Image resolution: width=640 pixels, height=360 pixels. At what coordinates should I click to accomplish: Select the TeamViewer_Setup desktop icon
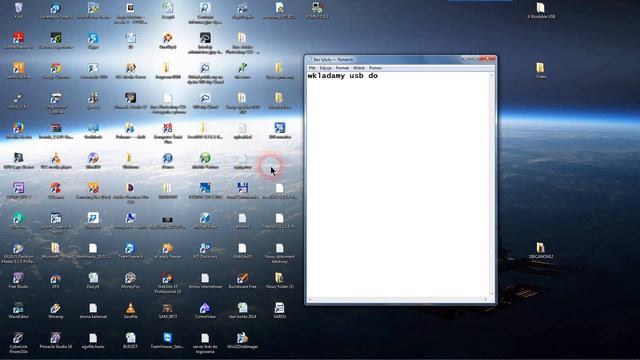point(167,340)
